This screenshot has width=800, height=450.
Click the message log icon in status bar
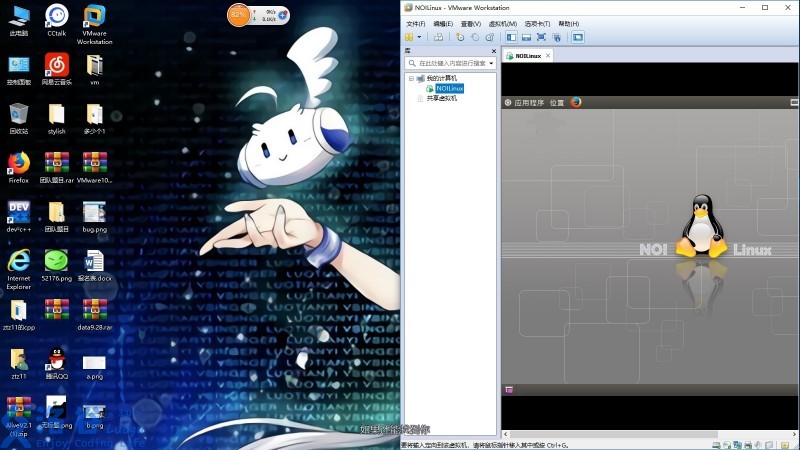coord(784,445)
